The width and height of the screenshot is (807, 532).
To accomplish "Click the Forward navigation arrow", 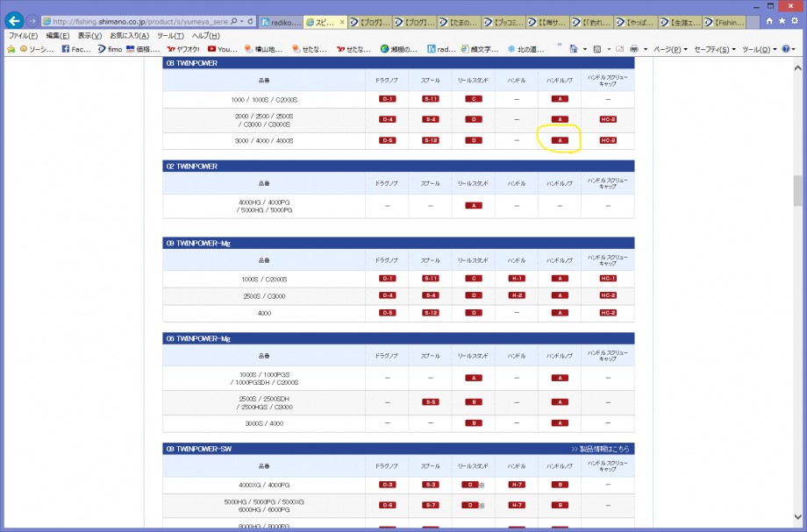I will tap(32, 21).
